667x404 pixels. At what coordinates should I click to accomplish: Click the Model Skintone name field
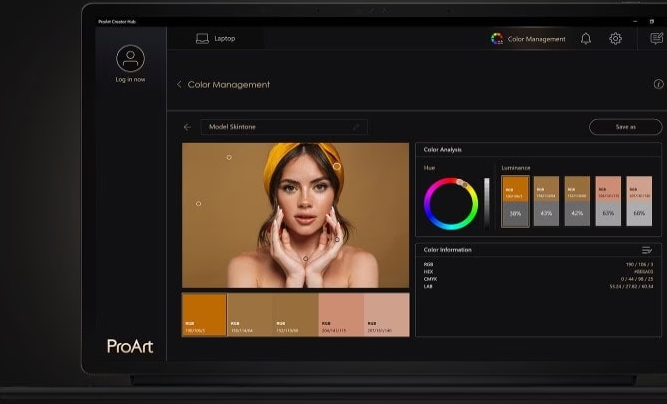point(275,127)
